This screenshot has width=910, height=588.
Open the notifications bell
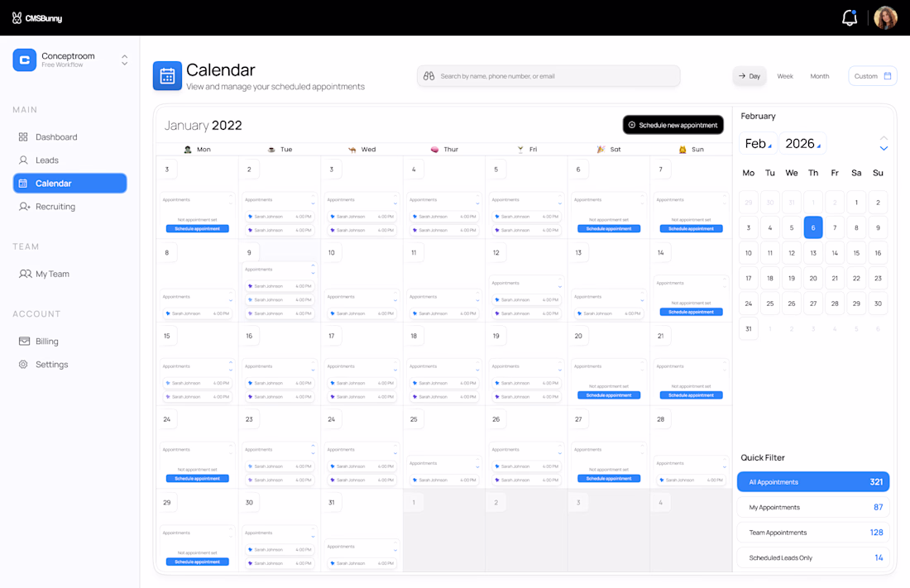click(x=849, y=18)
